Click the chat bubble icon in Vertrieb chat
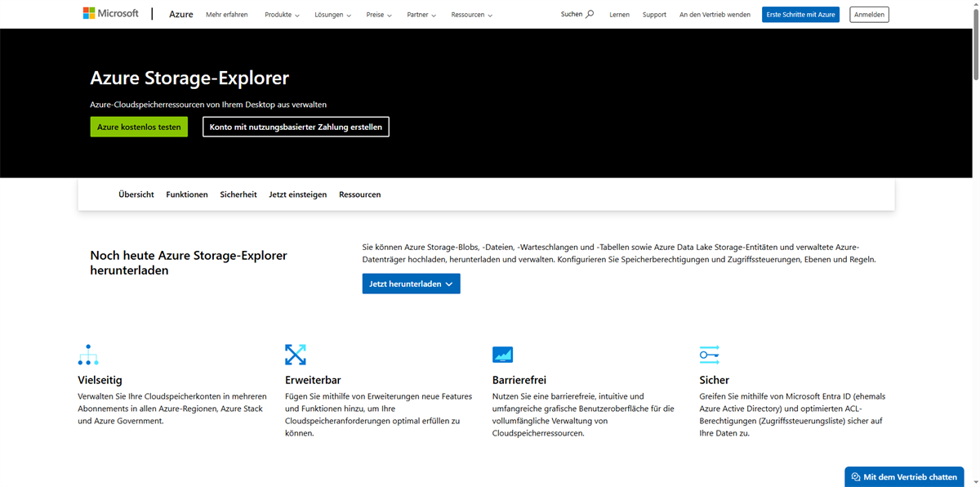Viewport: 980px width, 487px height. 856,477
